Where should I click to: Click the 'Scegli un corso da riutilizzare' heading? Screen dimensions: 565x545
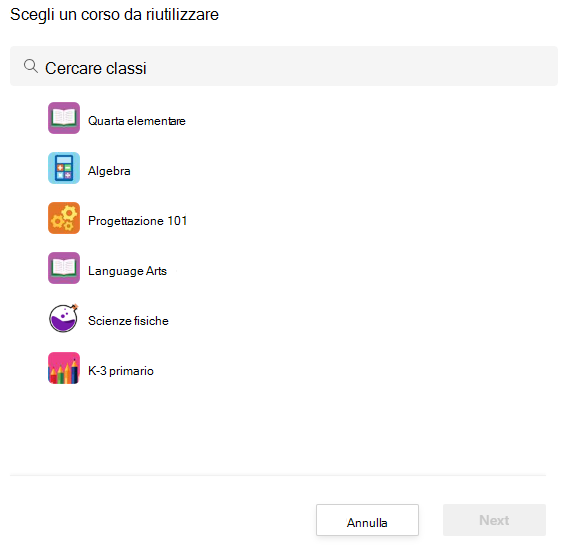click(114, 15)
